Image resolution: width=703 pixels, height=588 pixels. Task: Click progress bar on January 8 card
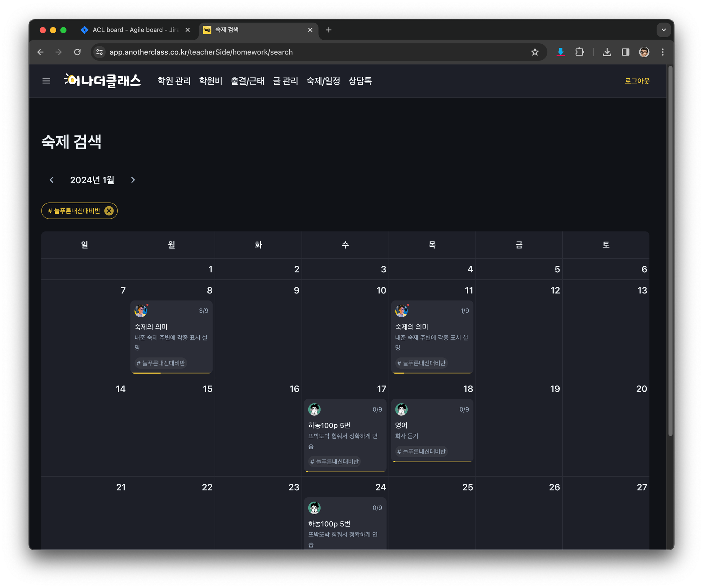pyautogui.click(x=172, y=373)
